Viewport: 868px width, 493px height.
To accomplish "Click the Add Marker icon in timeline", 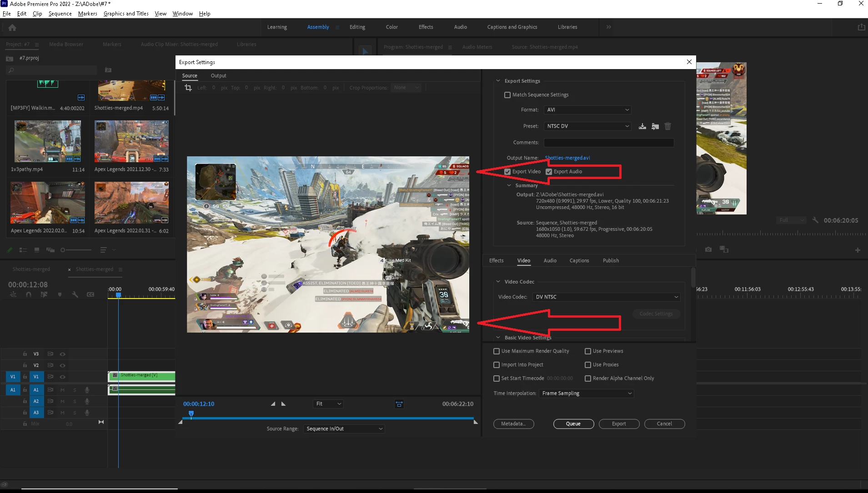I will (x=60, y=294).
